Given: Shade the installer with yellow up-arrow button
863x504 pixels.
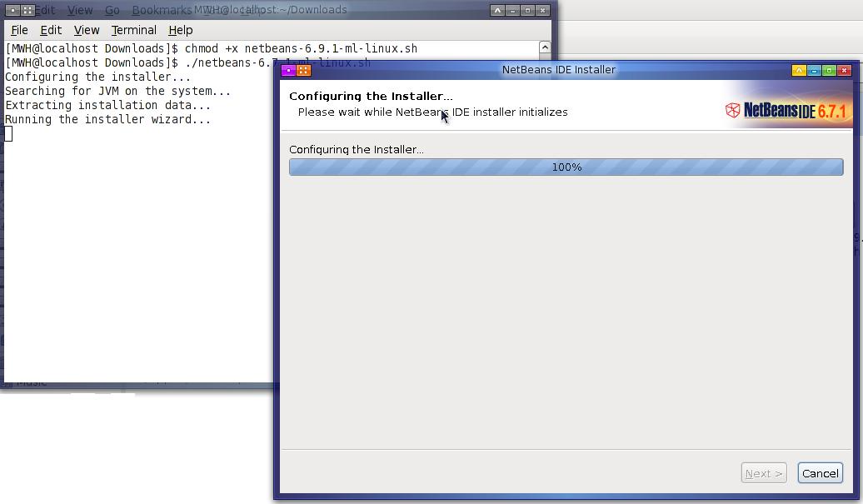Looking at the screenshot, I should [x=799, y=70].
